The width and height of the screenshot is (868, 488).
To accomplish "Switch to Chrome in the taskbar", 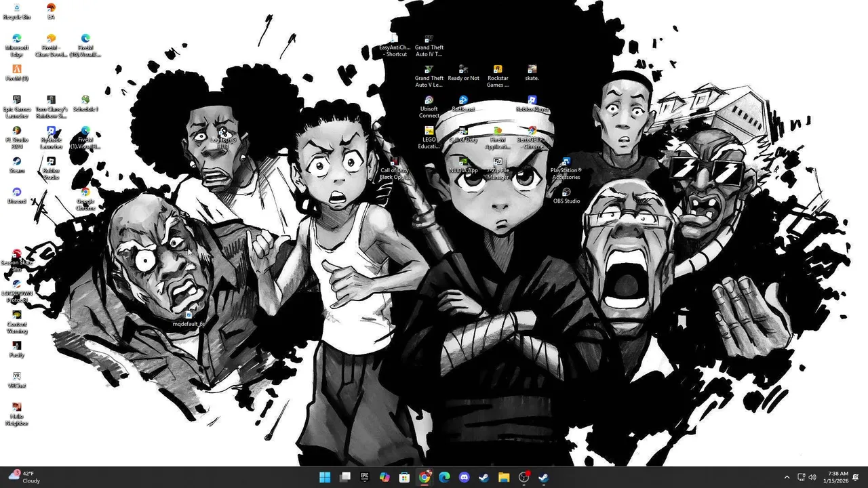I will tap(425, 477).
